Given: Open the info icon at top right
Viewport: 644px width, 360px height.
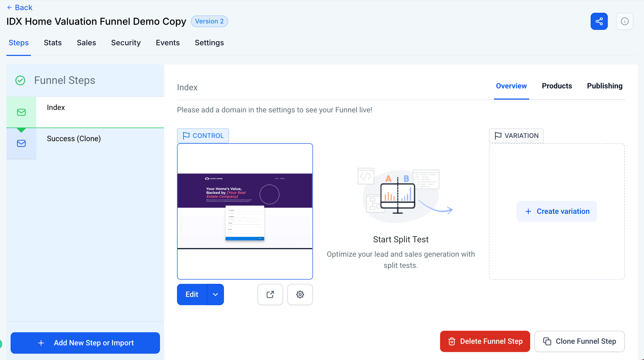Looking at the screenshot, I should coord(625,21).
